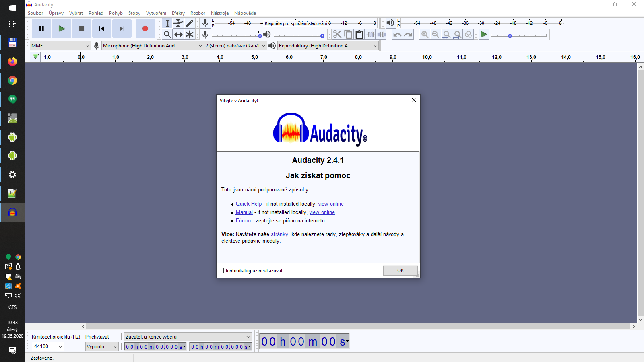Select the Multi-Tool mode
This screenshot has height=362, width=644.
tap(189, 34)
